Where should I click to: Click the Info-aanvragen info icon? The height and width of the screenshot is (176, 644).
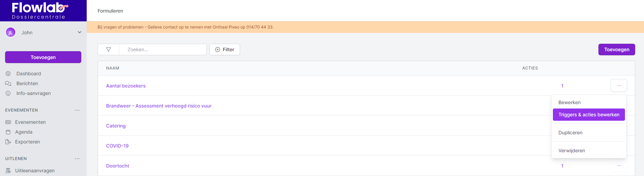pyautogui.click(x=8, y=93)
